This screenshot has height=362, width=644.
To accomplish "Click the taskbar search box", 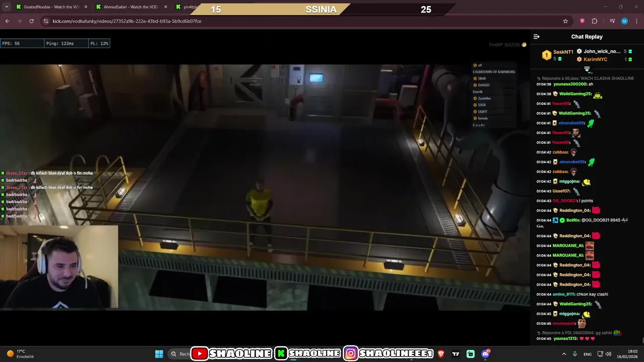I will 180,354.
